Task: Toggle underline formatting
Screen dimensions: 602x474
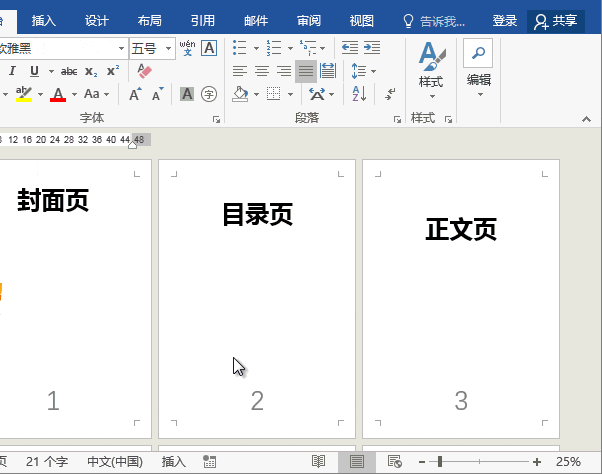Action: pyautogui.click(x=34, y=71)
